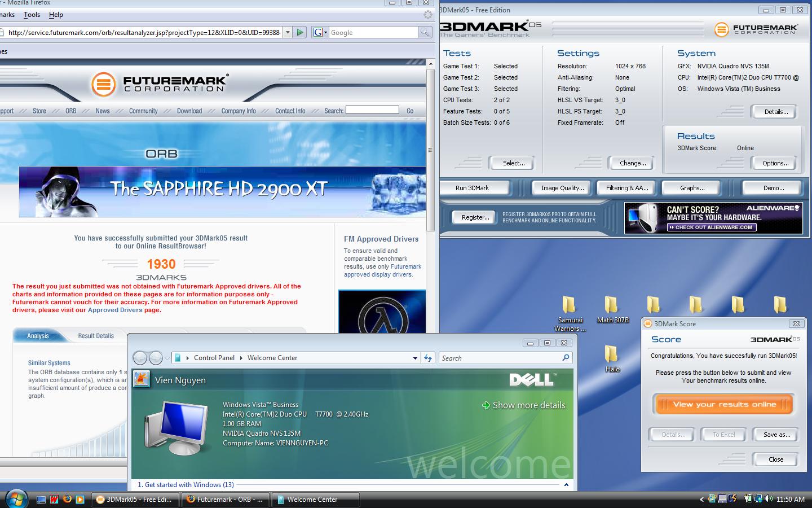Click the Firefox Go arrow button

coord(300,32)
